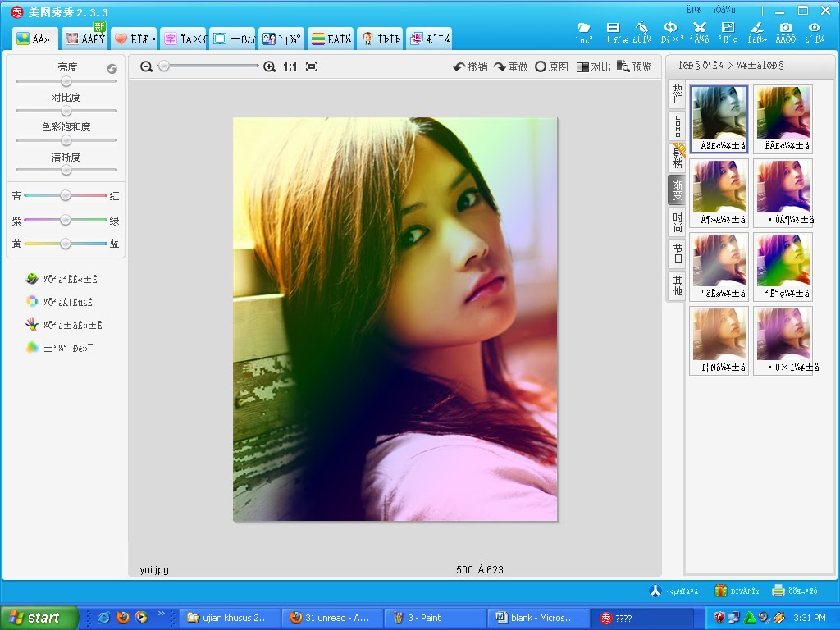Apply the vivid rainbow effect thumbnail
840x630 pixels.
point(783,267)
